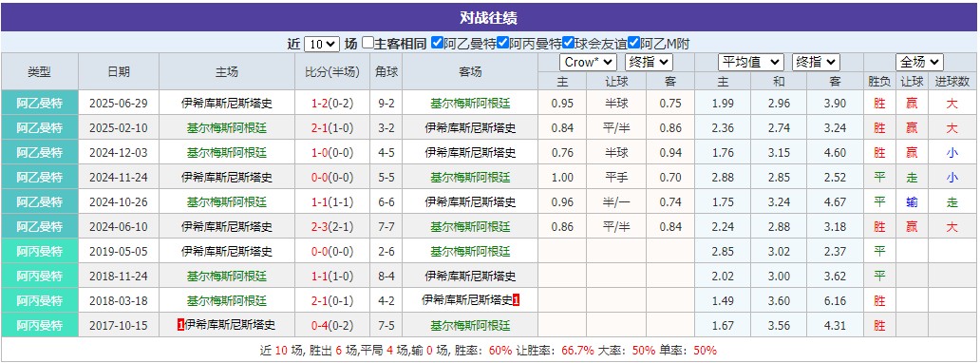Click the 比分(半场) column header
Screen dimensions: 980x363
pyautogui.click(x=331, y=71)
